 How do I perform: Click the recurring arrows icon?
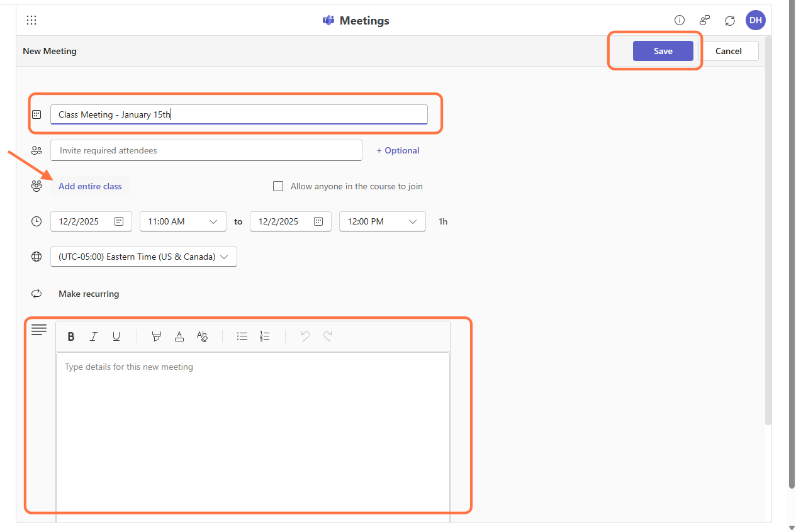coord(36,294)
